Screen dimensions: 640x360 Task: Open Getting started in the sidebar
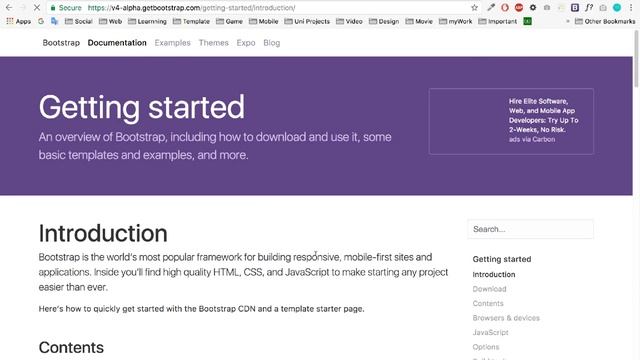[502, 259]
